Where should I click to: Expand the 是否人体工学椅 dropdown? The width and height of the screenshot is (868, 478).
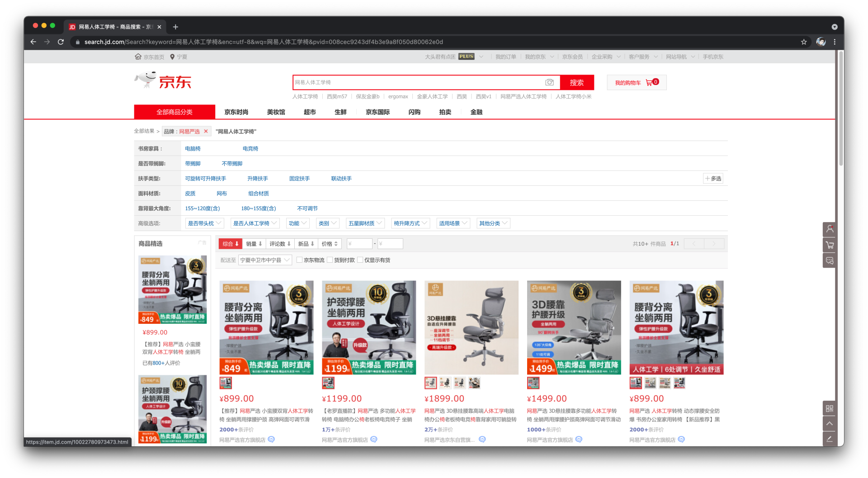point(255,223)
